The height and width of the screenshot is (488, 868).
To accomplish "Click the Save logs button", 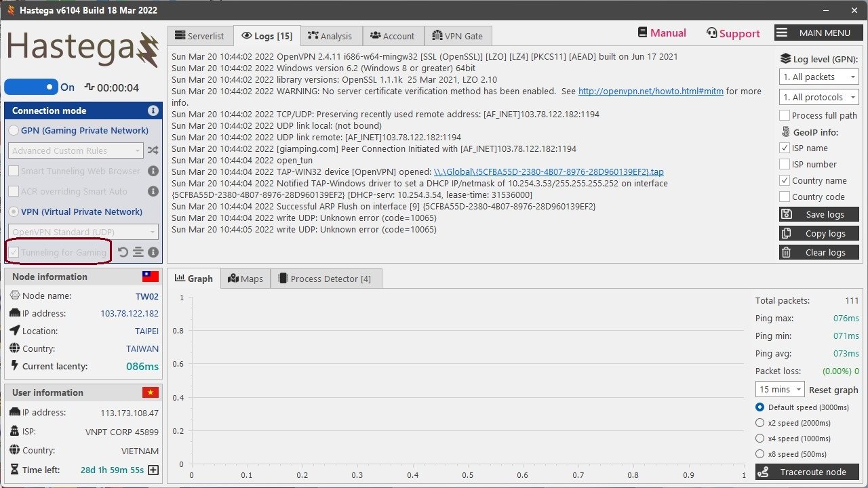I will (x=819, y=214).
